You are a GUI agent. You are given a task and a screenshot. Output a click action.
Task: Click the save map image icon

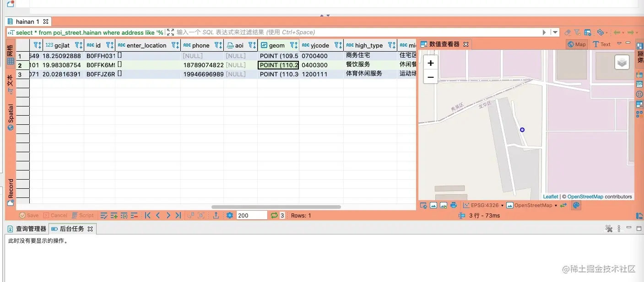pos(444,205)
